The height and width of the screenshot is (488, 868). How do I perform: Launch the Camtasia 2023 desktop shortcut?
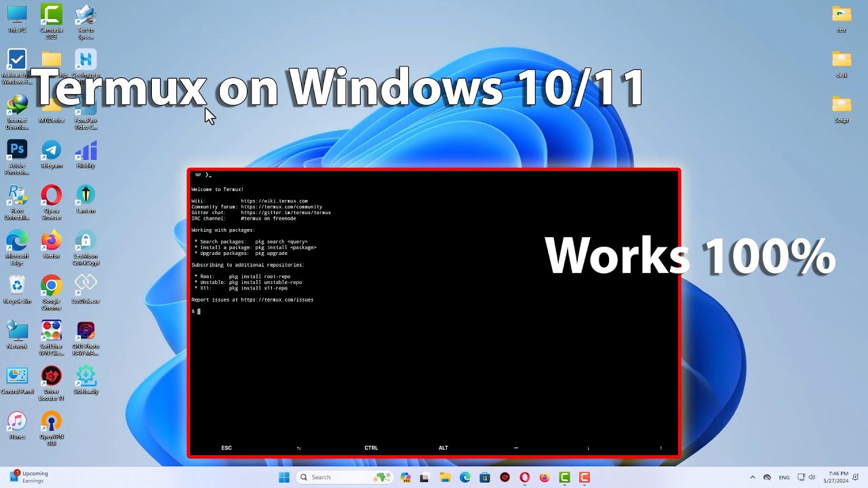coord(51,20)
